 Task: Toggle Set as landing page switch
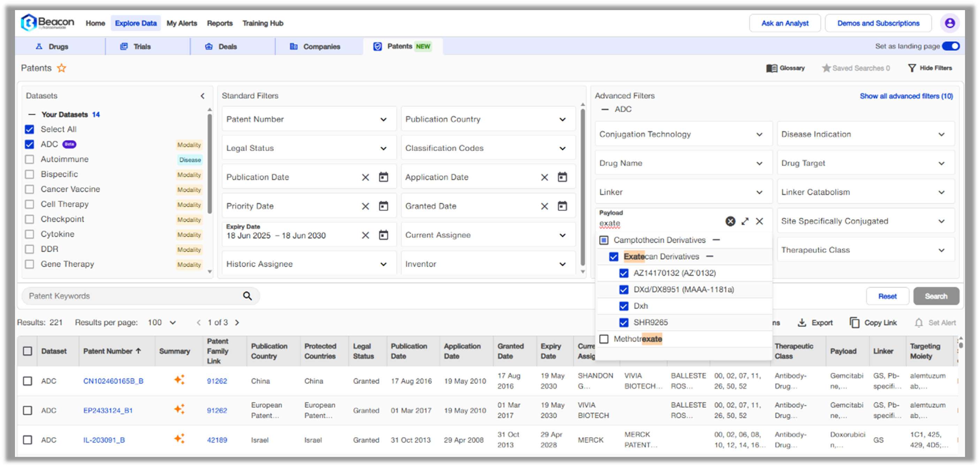(951, 46)
